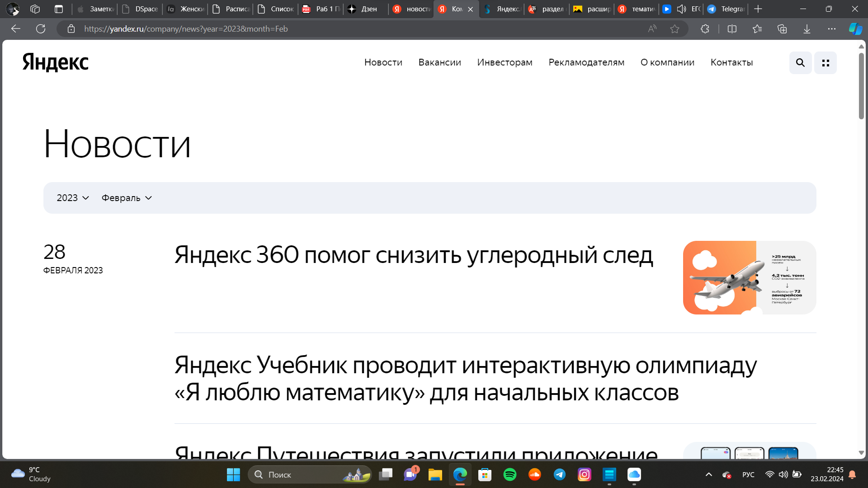868x488 pixels.
Task: Show hidden system tray icons
Action: (709, 474)
